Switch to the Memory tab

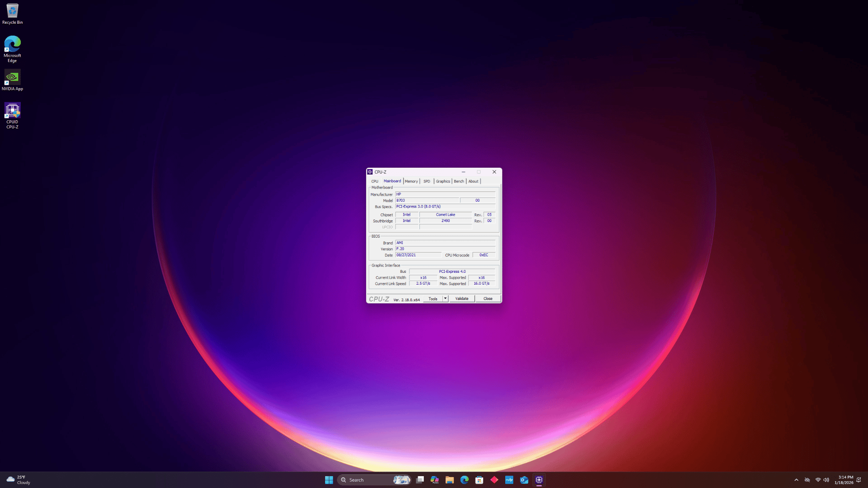pyautogui.click(x=411, y=181)
